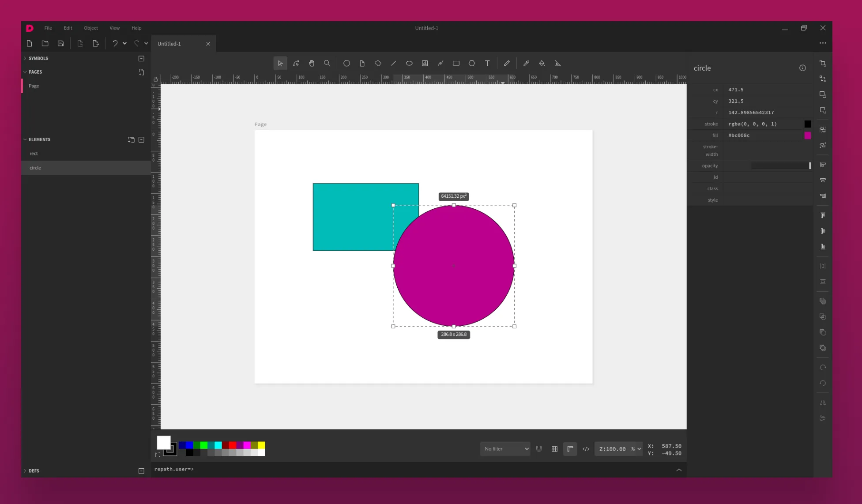Select the Eyedropper tool

pyautogui.click(x=526, y=63)
